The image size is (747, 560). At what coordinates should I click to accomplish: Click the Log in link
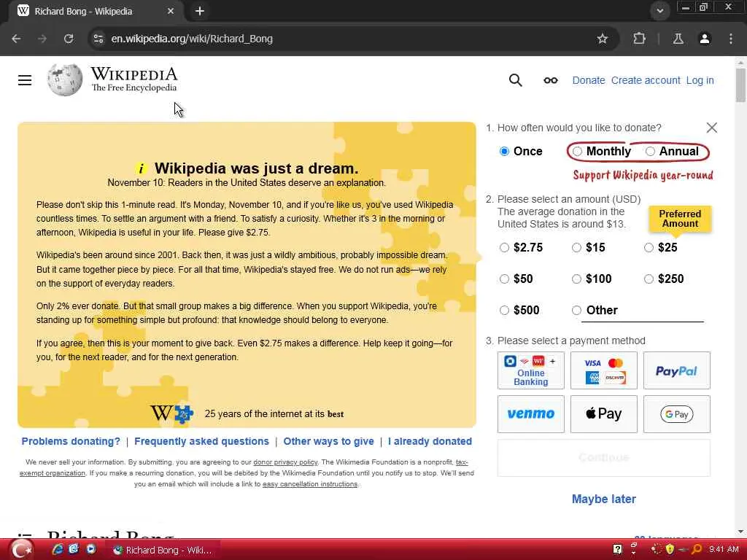pyautogui.click(x=700, y=80)
